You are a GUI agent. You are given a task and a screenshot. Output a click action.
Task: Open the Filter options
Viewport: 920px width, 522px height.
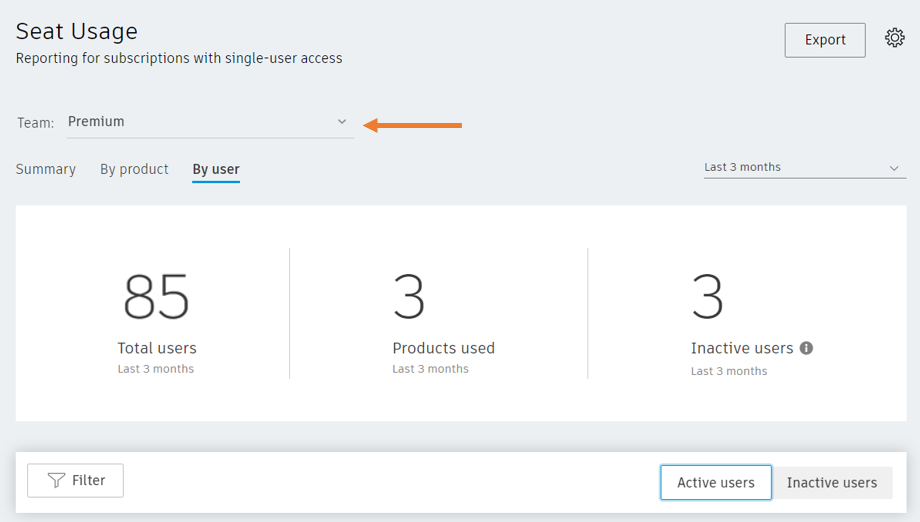pyautogui.click(x=75, y=480)
